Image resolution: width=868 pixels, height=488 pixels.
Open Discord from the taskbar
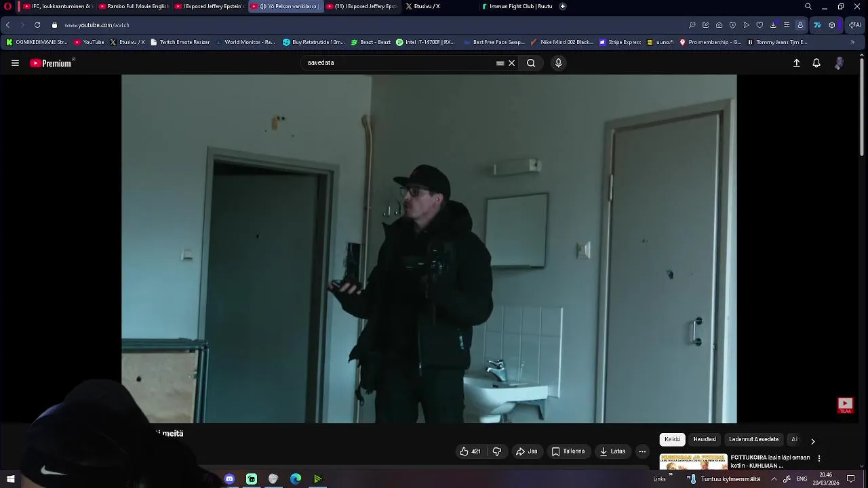(229, 479)
